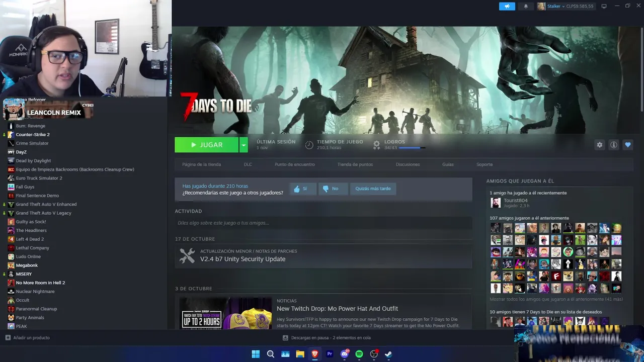Click the announcements megaphone icon
The image size is (644, 362).
(507, 7)
